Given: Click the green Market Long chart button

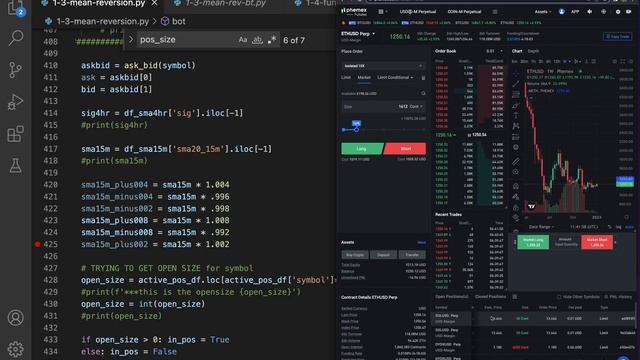Looking at the screenshot, I should tap(533, 242).
